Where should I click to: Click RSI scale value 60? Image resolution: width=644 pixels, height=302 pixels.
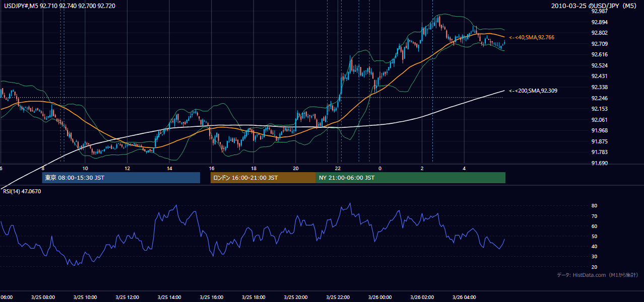tap(594, 226)
